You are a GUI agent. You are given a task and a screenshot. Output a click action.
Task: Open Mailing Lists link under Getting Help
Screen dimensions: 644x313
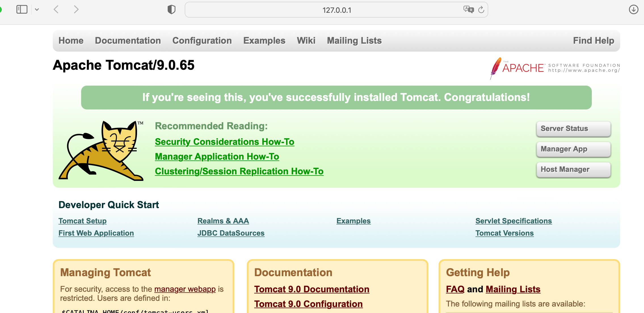pyautogui.click(x=513, y=289)
